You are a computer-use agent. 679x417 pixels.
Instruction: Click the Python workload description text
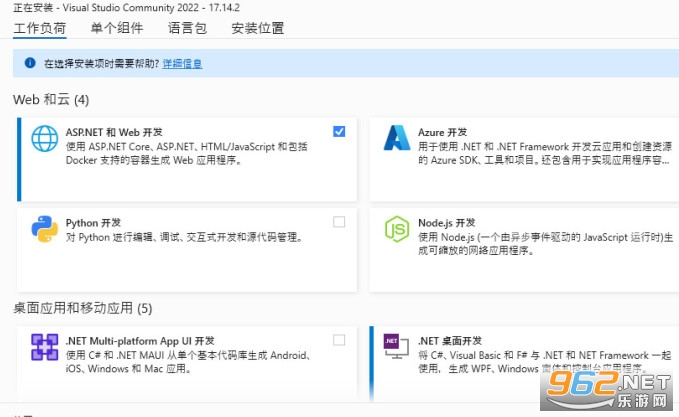(184, 237)
